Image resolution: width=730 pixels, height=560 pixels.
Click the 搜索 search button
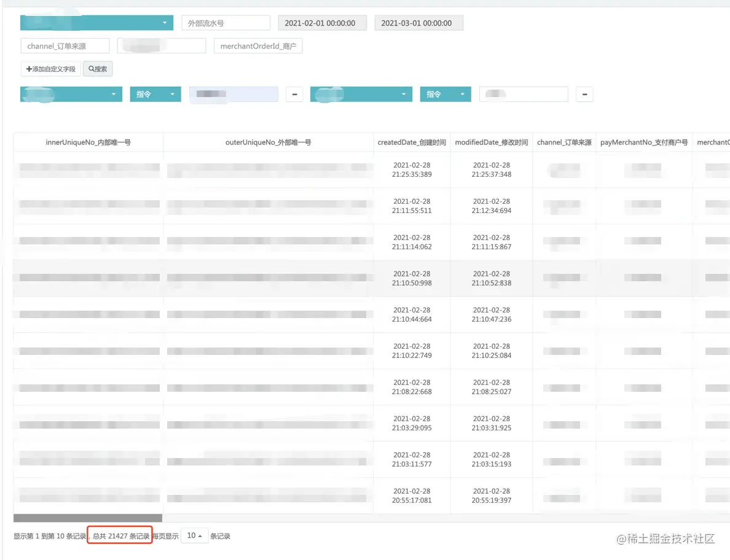point(98,69)
